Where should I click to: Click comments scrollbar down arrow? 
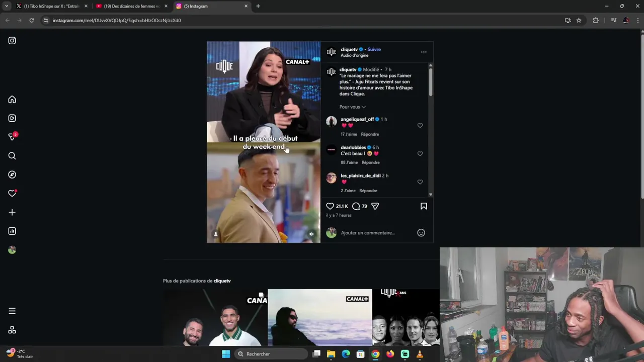point(431,195)
